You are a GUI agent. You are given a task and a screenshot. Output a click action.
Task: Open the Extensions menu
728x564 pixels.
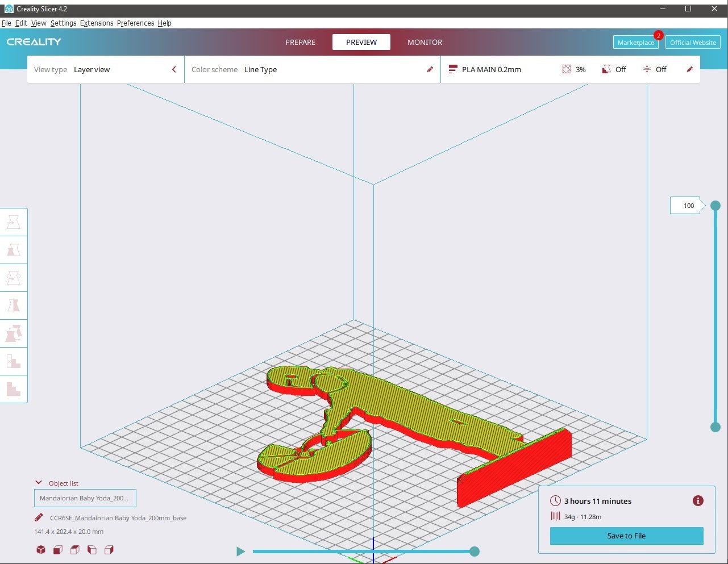pos(97,23)
